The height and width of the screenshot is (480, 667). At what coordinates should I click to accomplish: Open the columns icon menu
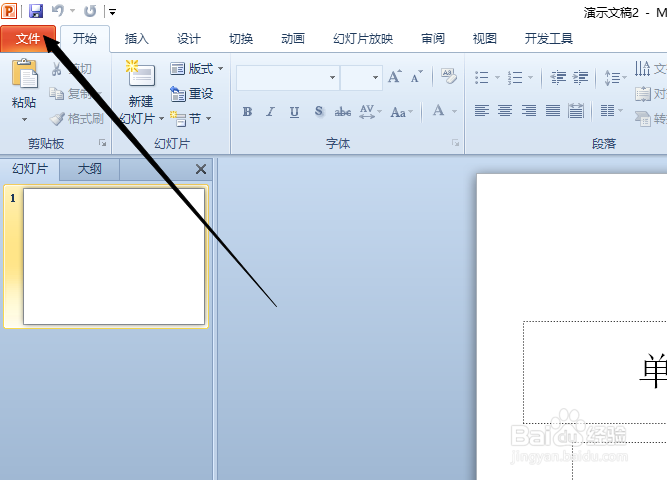(611, 111)
